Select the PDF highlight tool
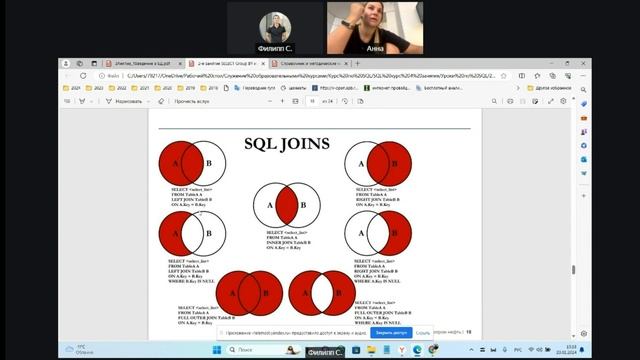Screen dimensions: 640x360 82,101
